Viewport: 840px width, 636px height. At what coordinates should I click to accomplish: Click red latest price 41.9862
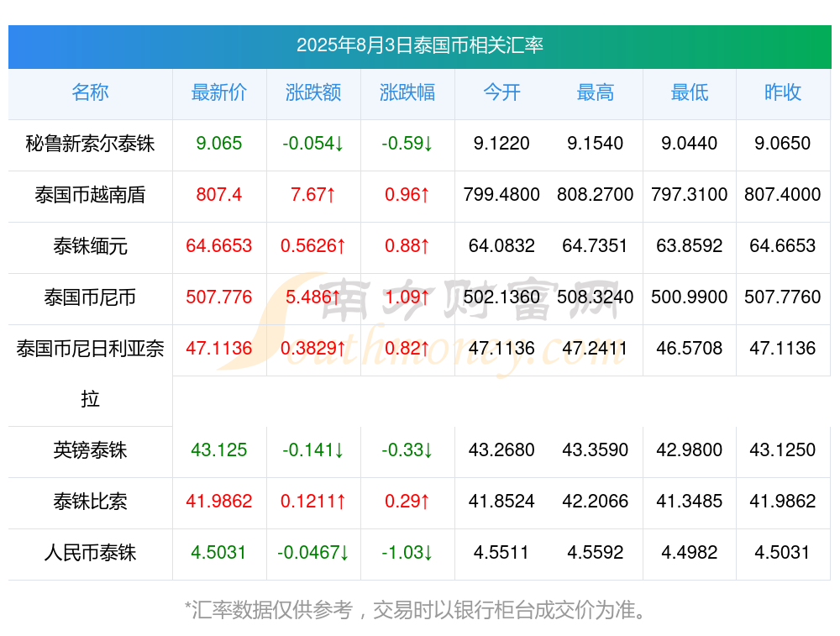[x=219, y=502]
